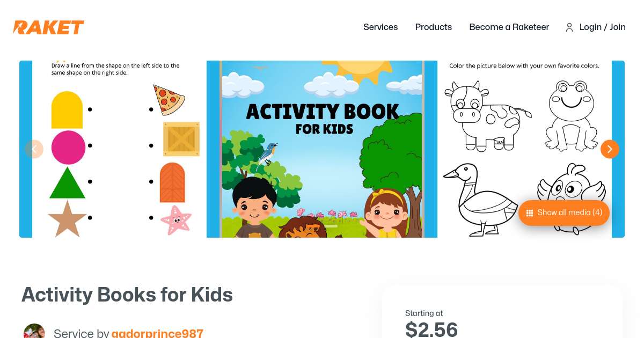Screen dimensions: 644x338
Task: Open the Services navigation menu
Action: 380,27
